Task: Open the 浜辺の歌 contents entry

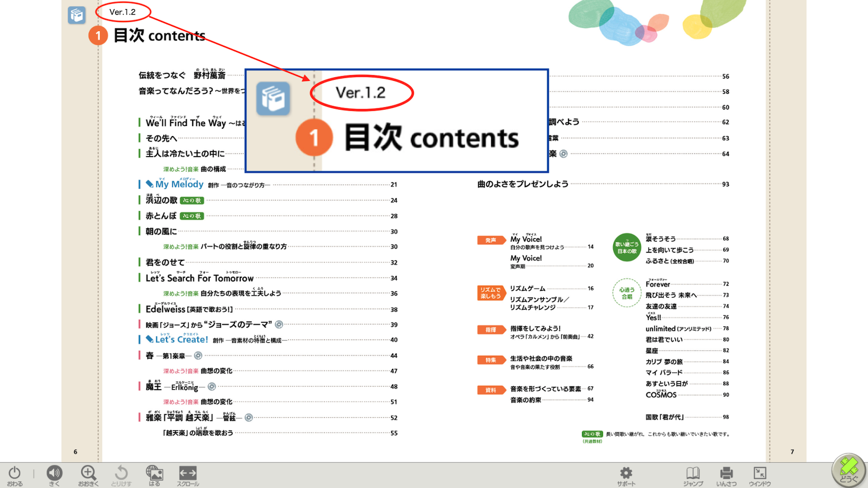Action: coord(162,200)
